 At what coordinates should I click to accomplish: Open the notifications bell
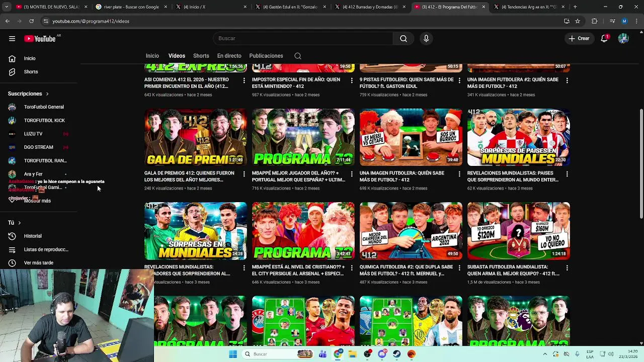click(605, 39)
